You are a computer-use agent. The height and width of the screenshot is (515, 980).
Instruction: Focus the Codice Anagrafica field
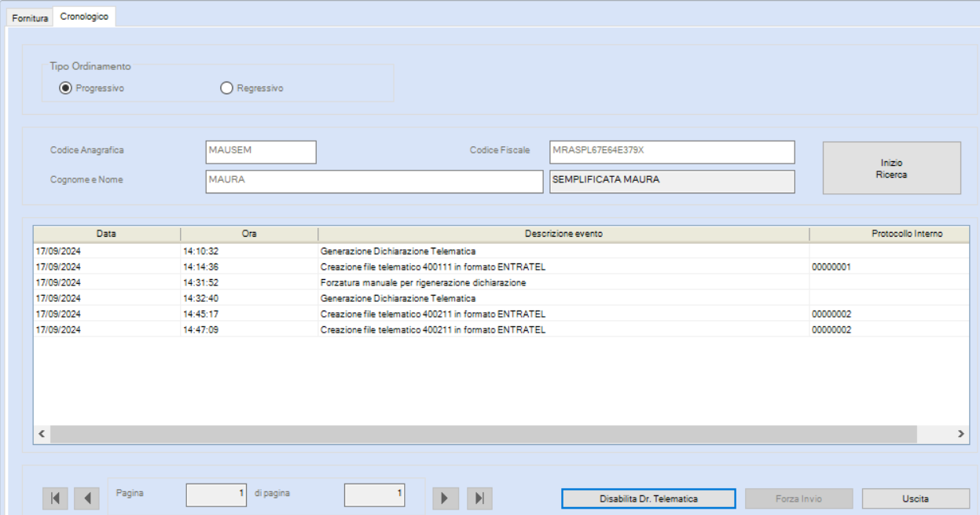point(261,152)
